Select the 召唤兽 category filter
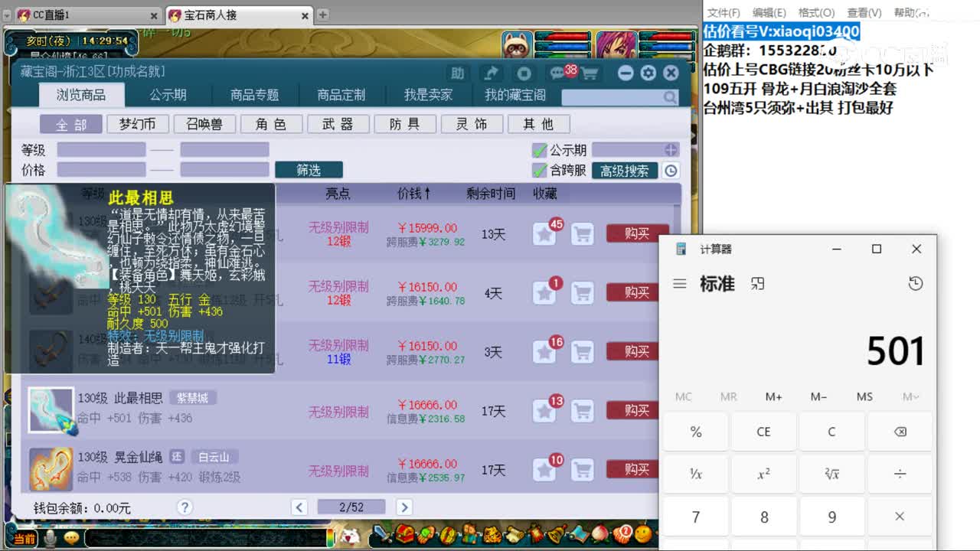980x551 pixels. (x=204, y=124)
